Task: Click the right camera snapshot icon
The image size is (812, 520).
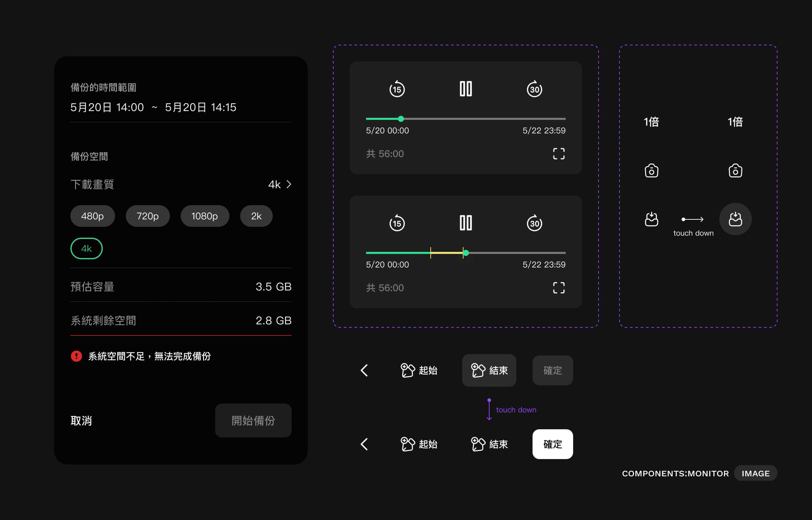Action: 735,170
